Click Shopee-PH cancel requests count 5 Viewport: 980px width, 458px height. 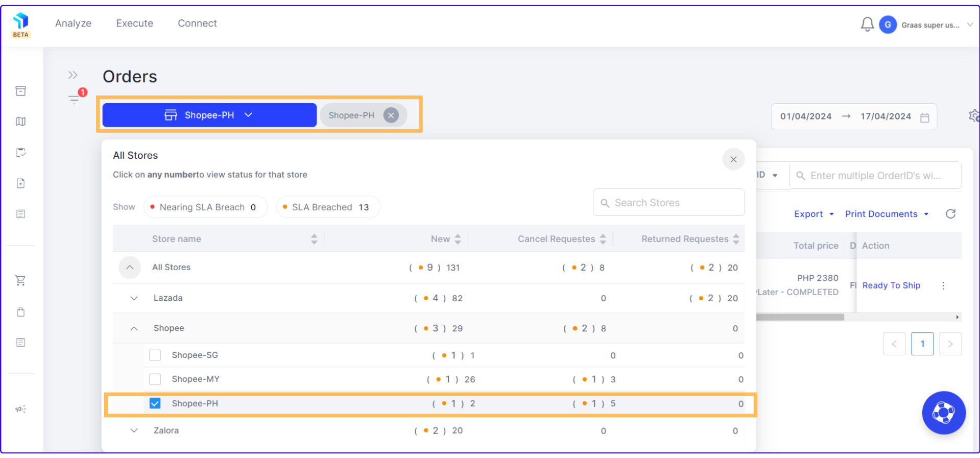(x=613, y=403)
